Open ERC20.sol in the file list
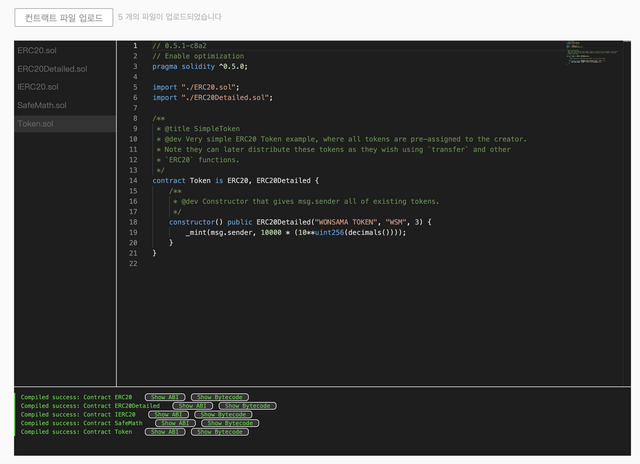The height and width of the screenshot is (464, 640). (x=65, y=51)
